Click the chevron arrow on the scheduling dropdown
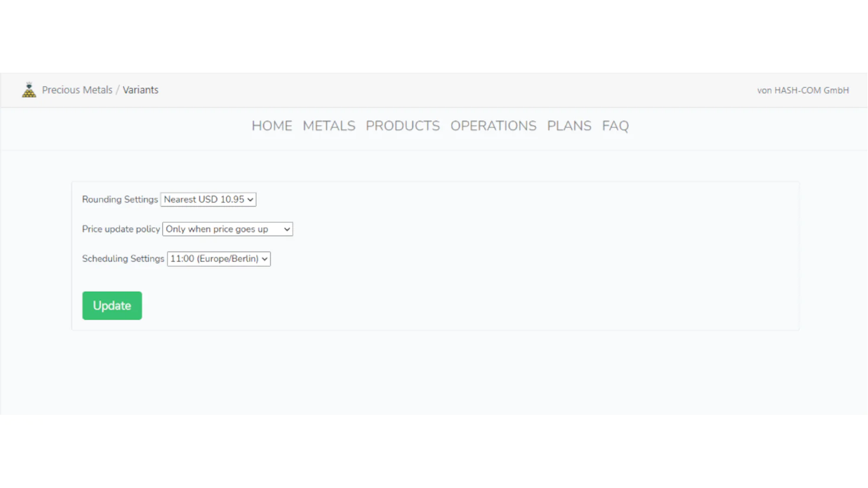 pyautogui.click(x=264, y=260)
